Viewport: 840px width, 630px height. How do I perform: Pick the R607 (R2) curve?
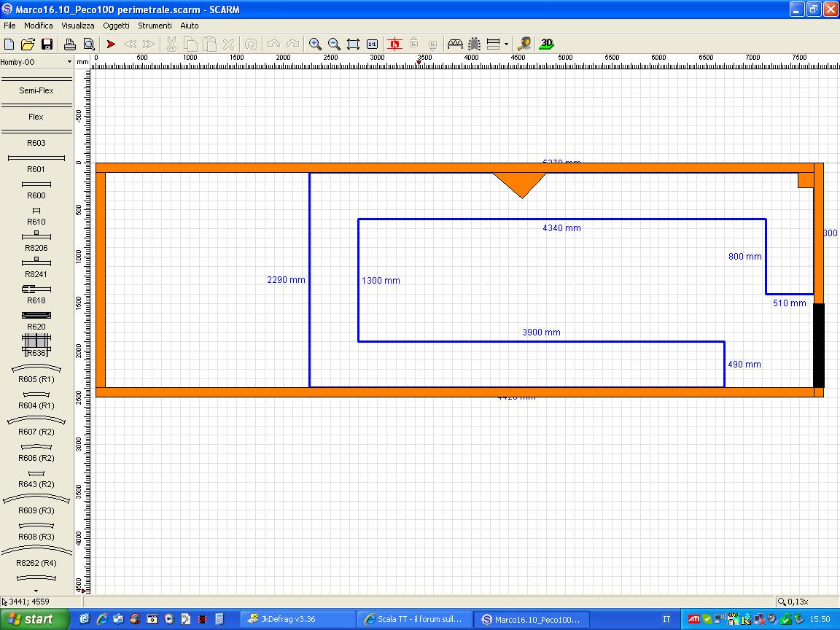36,426
